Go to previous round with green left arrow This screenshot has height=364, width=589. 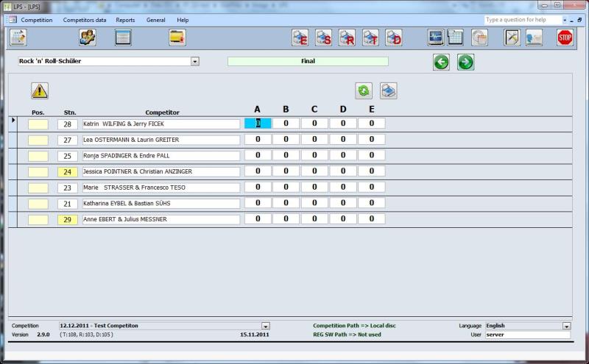pos(441,63)
